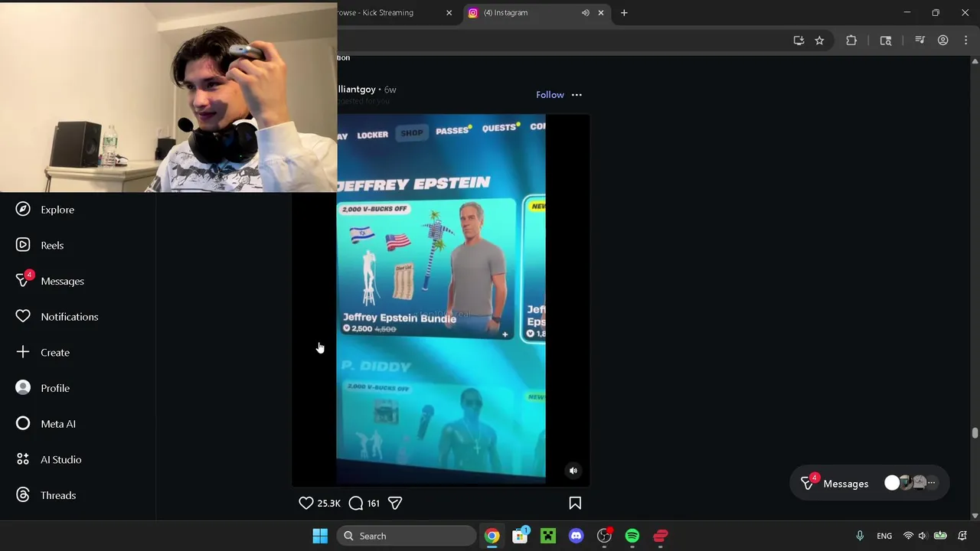Open a new browser tab
This screenshot has height=551, width=980.
pyautogui.click(x=624, y=13)
